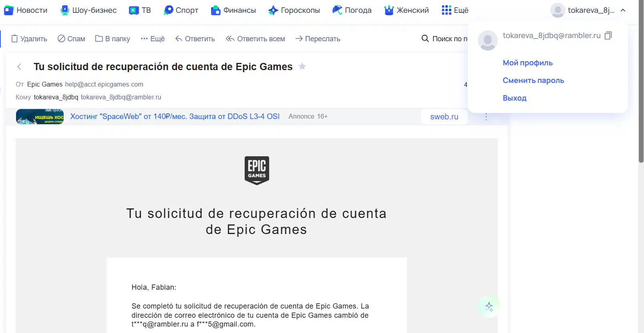The height and width of the screenshot is (333, 644).
Task: Mark the email as Спам
Action: tap(71, 39)
